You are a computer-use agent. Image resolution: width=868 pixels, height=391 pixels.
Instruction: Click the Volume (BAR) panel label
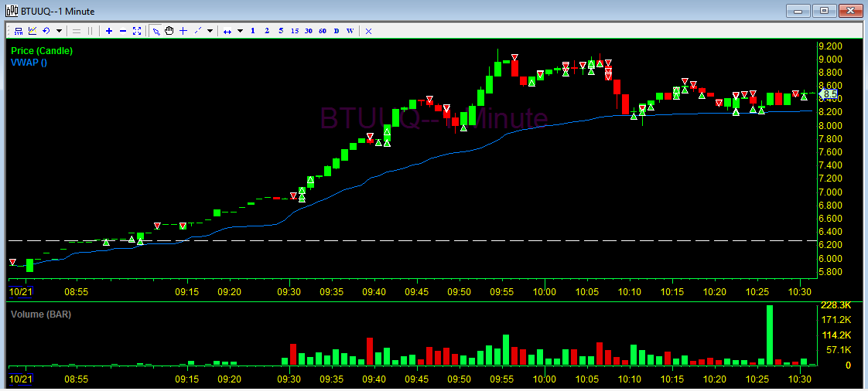[40, 314]
